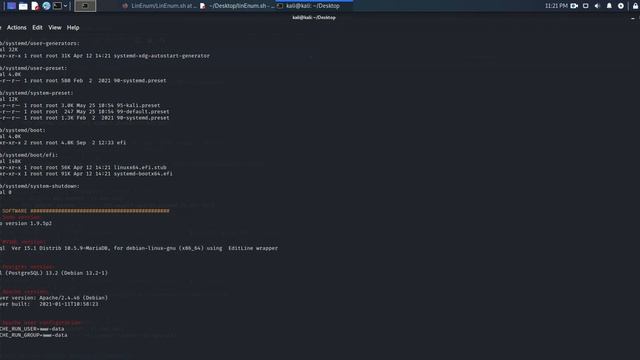
Task: Click the linuxx64.efi.stub entry
Action: coord(83,167)
